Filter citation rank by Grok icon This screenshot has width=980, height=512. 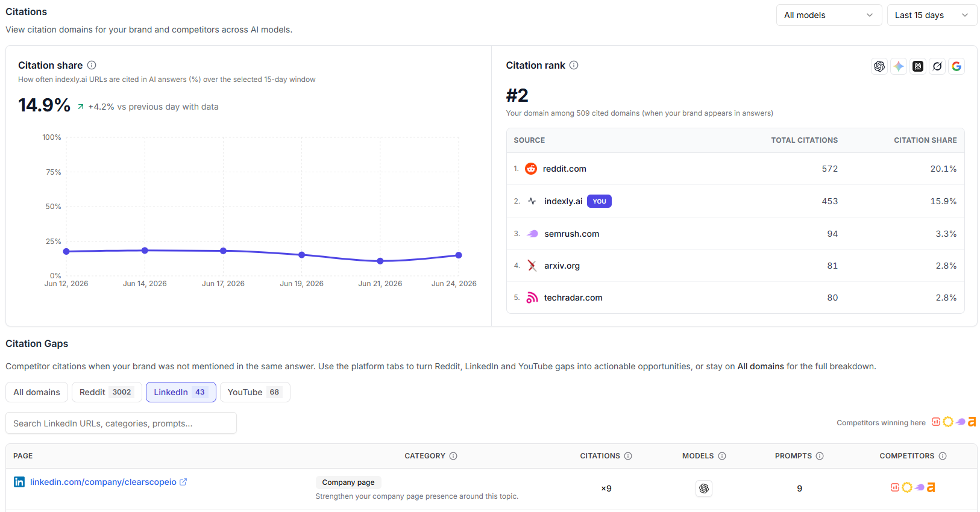pos(937,66)
